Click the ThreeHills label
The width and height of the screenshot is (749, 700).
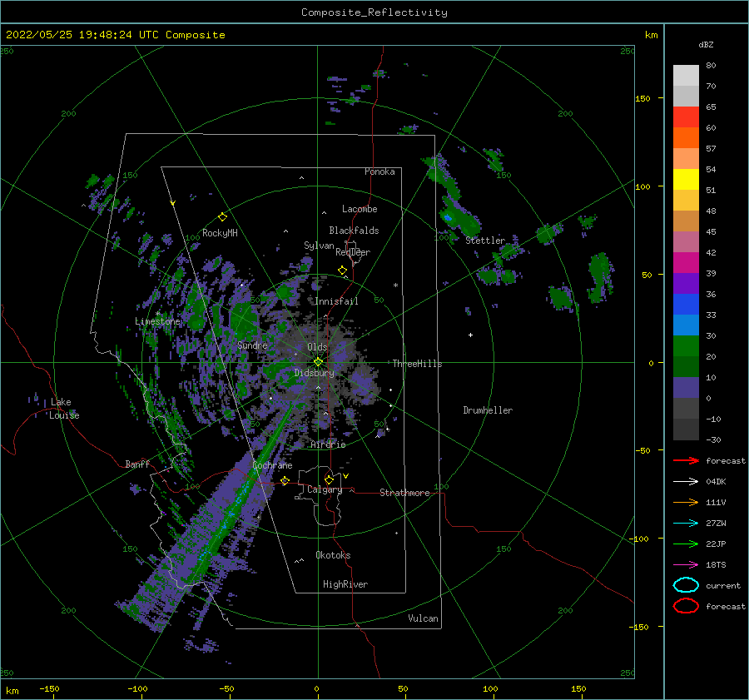418,364
